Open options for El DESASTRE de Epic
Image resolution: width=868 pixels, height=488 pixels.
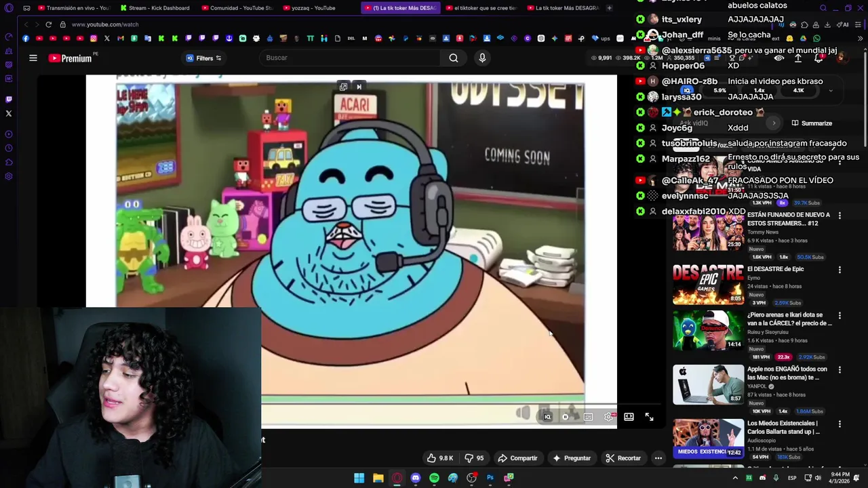coord(840,270)
